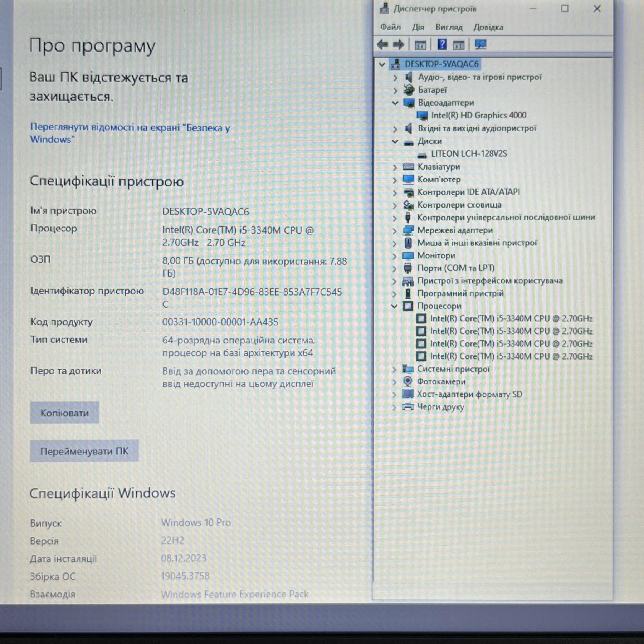Image resolution: width=644 pixels, height=644 pixels.
Task: Maximize the Device Manager window
Action: 565,9
